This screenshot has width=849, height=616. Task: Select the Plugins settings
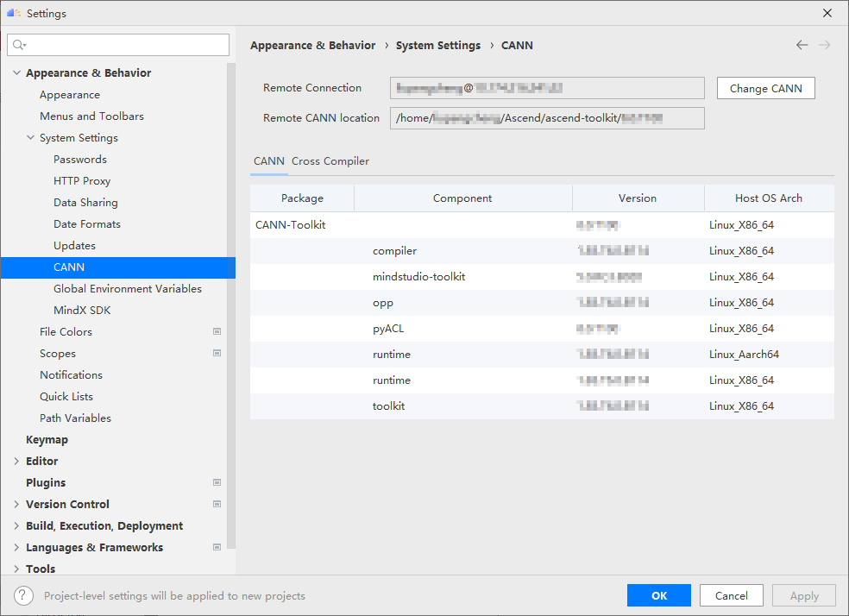coord(46,483)
